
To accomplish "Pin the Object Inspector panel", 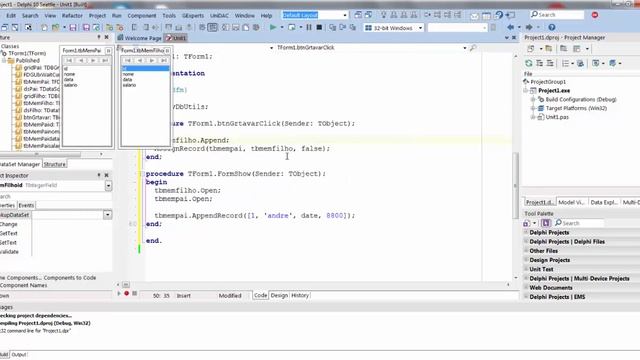I will pos(99,175).
